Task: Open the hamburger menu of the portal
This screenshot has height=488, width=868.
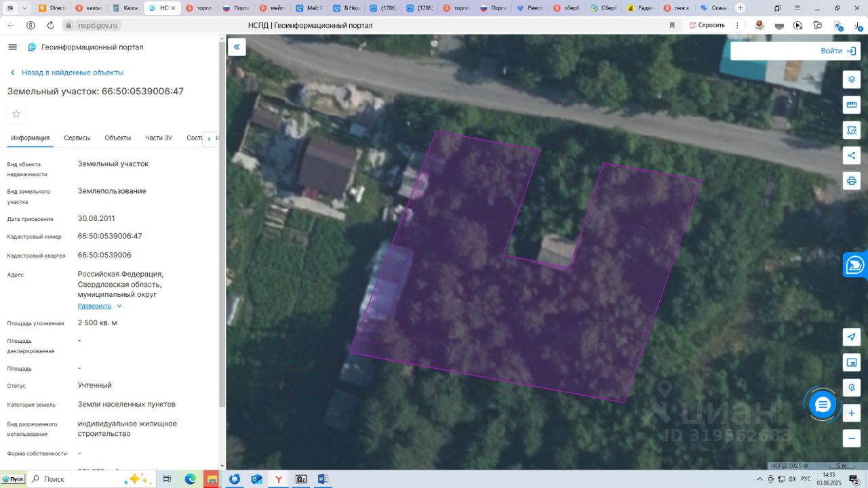Action: pos(12,47)
